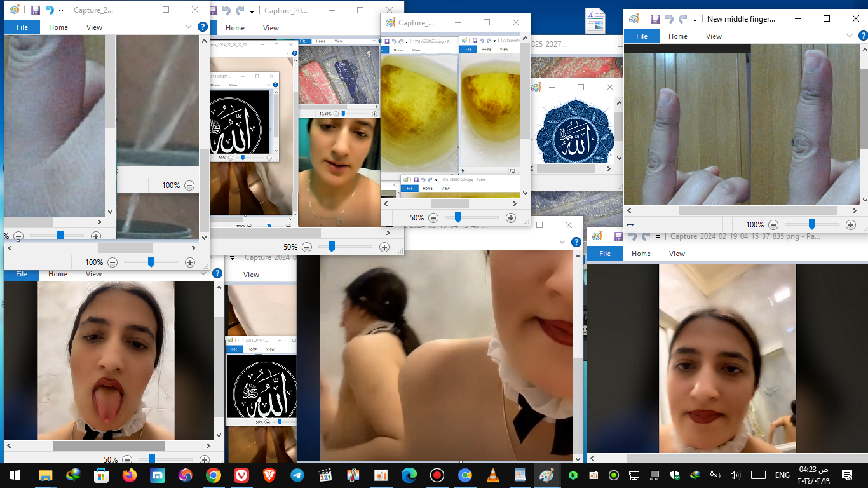Save the Capture_2024_02_19_04_15_37_835.png Paint image
Image resolution: width=868 pixels, height=488 pixels.
click(x=618, y=236)
